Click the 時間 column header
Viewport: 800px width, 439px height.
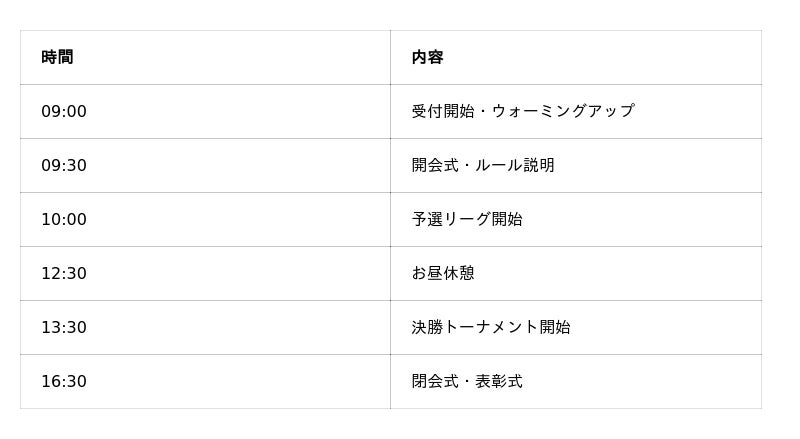coord(57,58)
